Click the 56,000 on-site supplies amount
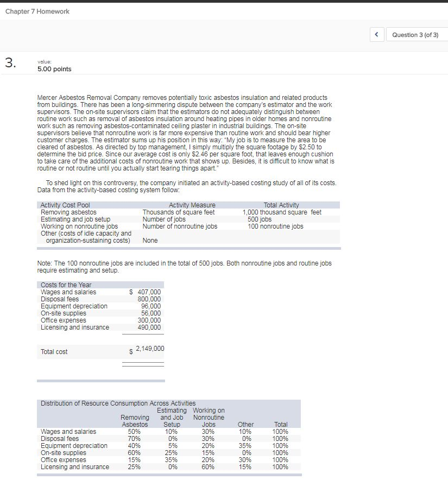 click(x=150, y=313)
